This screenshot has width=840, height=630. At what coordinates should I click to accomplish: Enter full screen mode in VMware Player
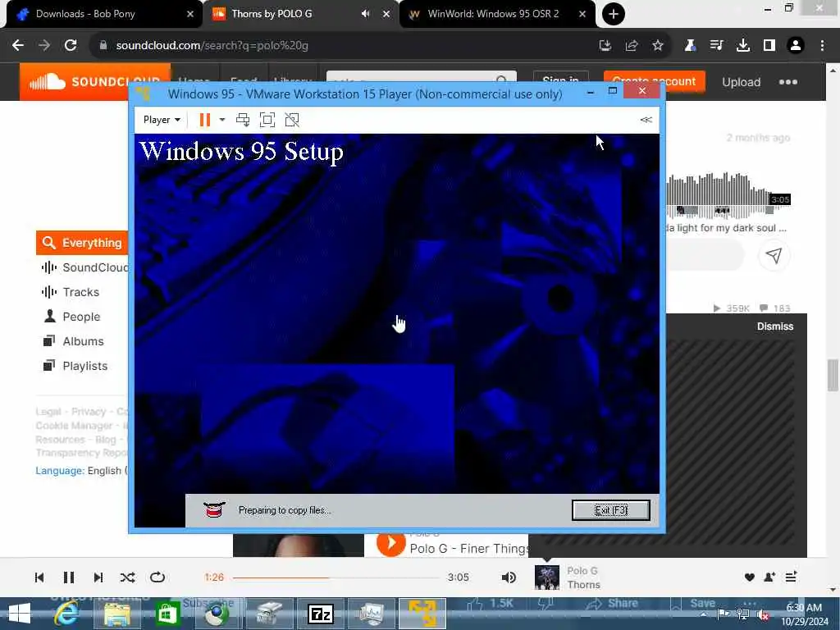(267, 120)
